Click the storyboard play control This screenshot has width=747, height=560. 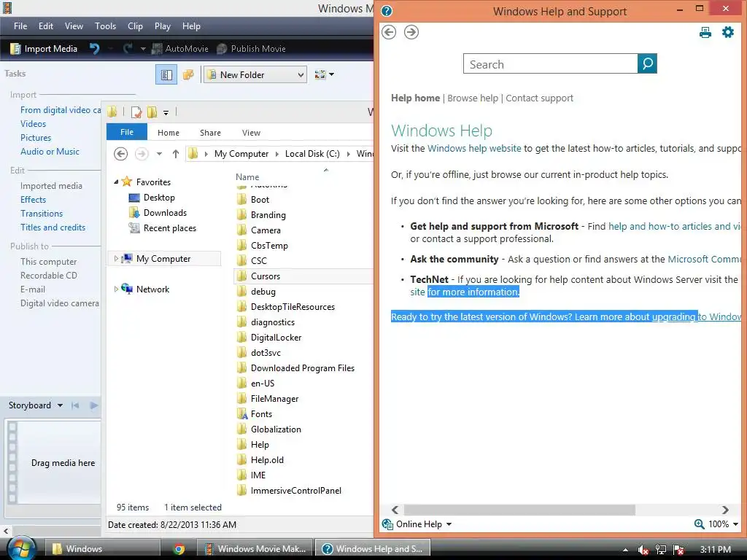coord(94,405)
